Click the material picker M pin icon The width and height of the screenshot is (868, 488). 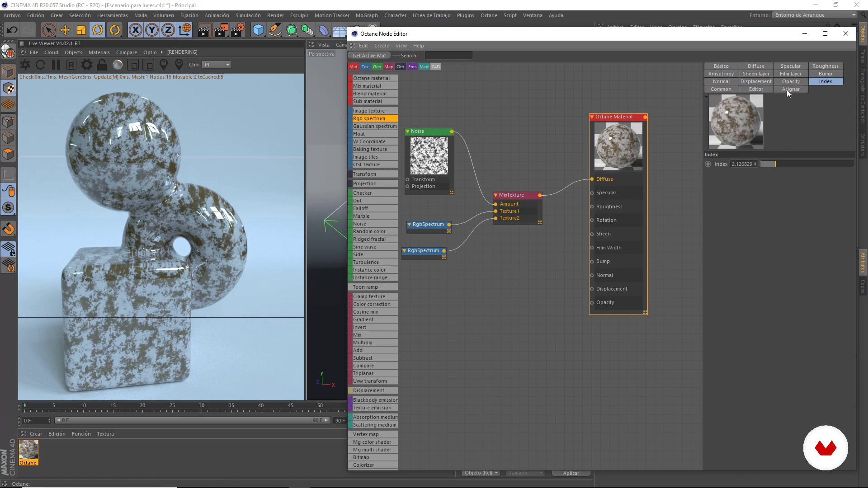click(x=179, y=65)
